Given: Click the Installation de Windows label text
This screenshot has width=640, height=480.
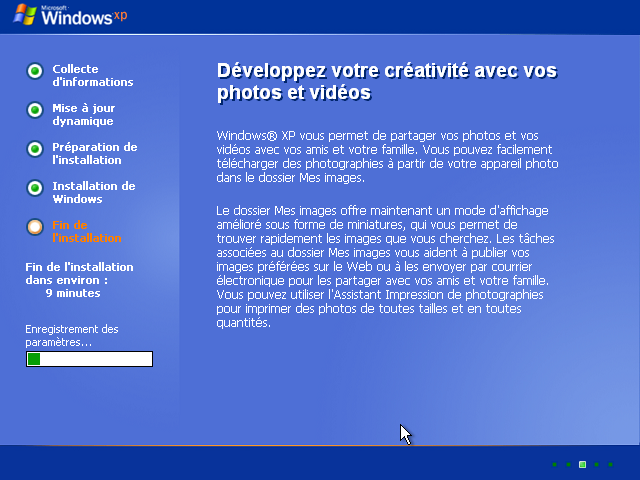Looking at the screenshot, I should click(x=93, y=193).
